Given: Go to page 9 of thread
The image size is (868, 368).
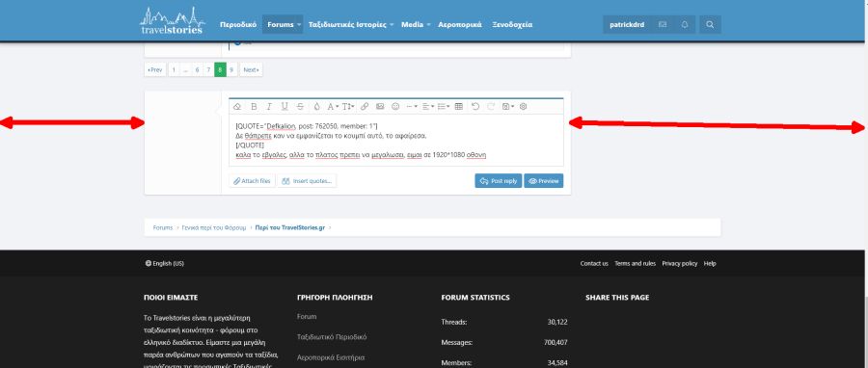Looking at the screenshot, I should 231,69.
